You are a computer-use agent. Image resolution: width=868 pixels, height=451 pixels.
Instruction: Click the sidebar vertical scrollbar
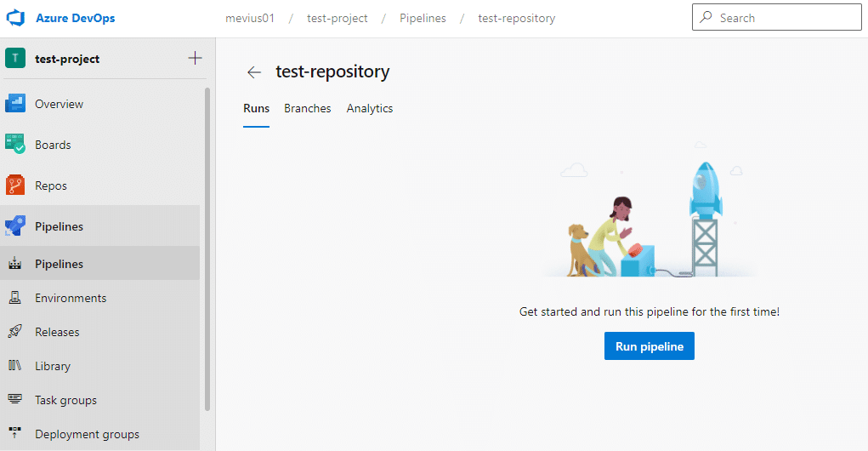tap(207, 247)
